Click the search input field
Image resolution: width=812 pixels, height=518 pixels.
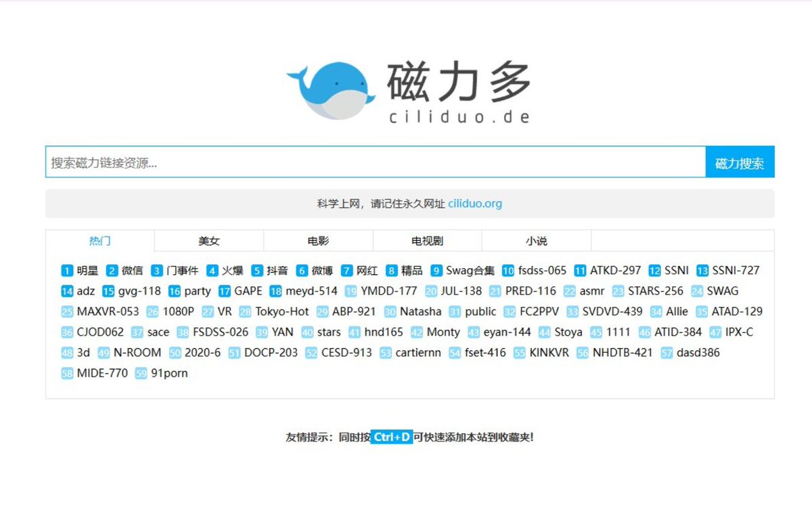376,162
